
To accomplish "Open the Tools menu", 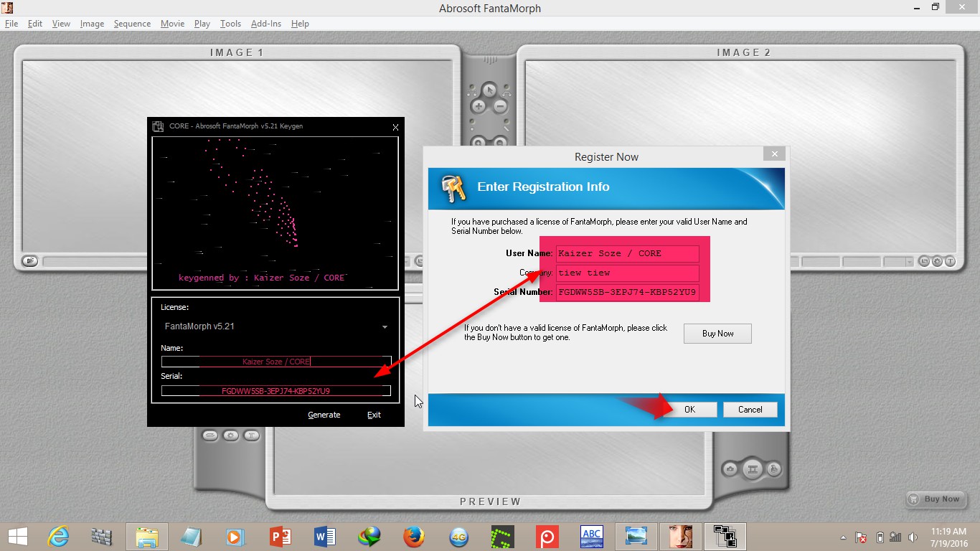I will pos(230,24).
